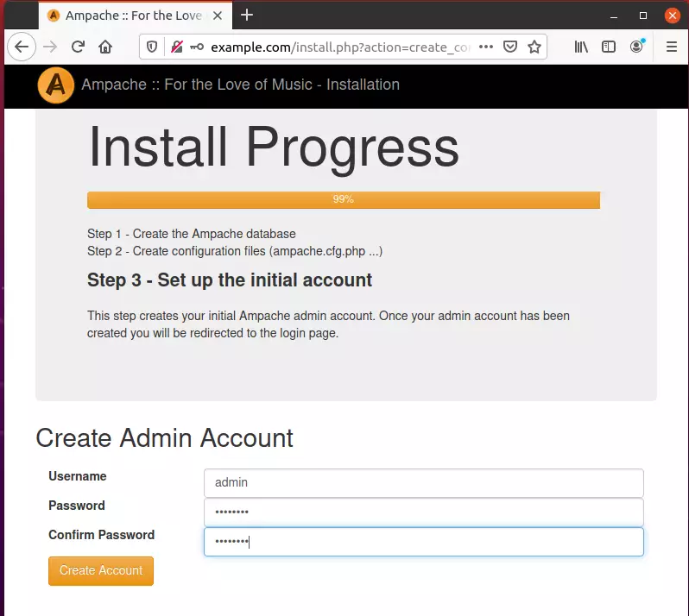Click the 'Confirm Password' label

pyautogui.click(x=102, y=535)
